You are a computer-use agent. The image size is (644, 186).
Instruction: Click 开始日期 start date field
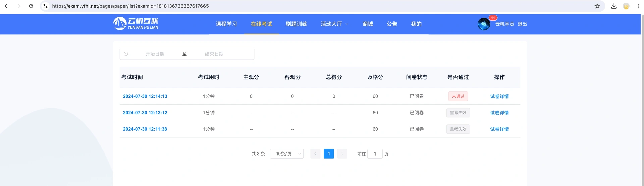pos(155,54)
